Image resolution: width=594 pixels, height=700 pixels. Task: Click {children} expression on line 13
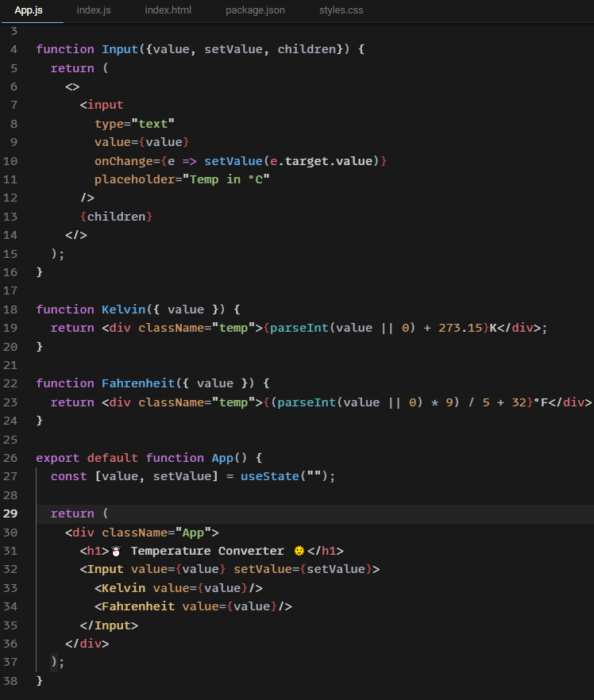point(116,217)
